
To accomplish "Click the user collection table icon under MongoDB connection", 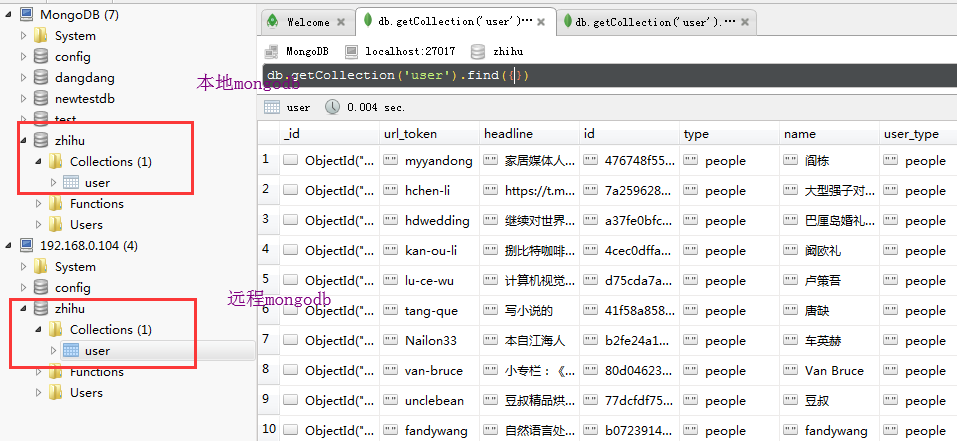I will pos(71,182).
